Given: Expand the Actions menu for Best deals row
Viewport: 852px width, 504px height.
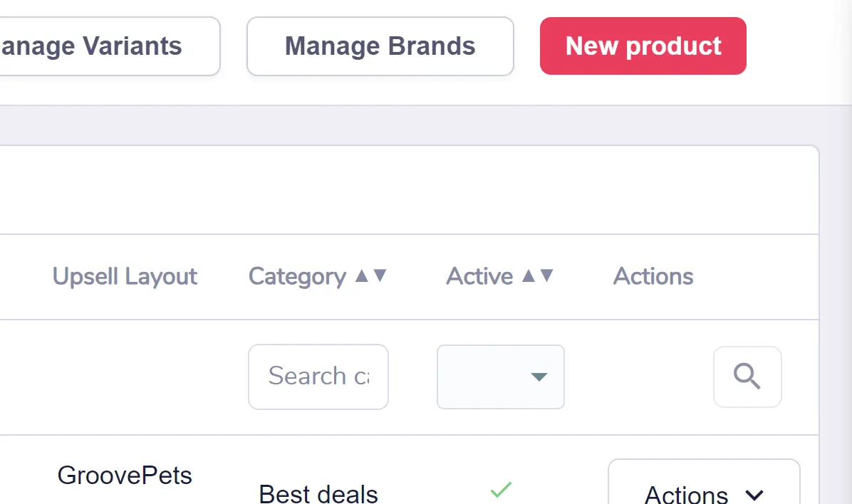Looking at the screenshot, I should coord(704,482).
